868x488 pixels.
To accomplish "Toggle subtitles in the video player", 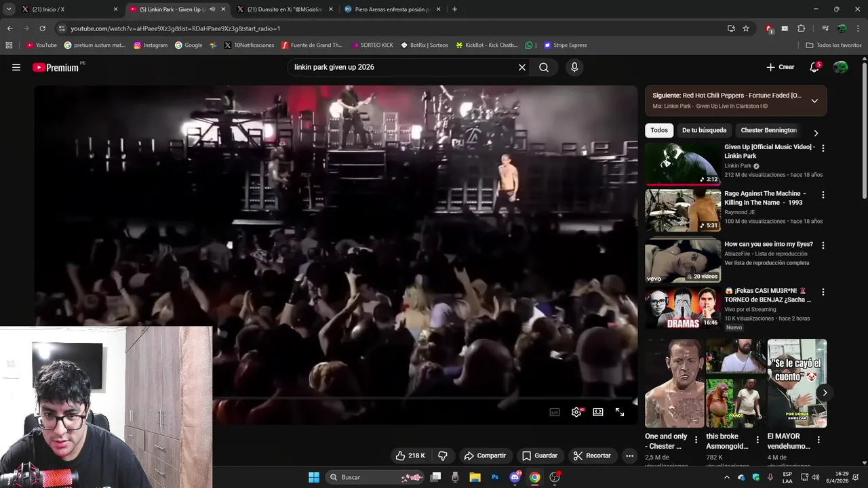I will pyautogui.click(x=555, y=412).
